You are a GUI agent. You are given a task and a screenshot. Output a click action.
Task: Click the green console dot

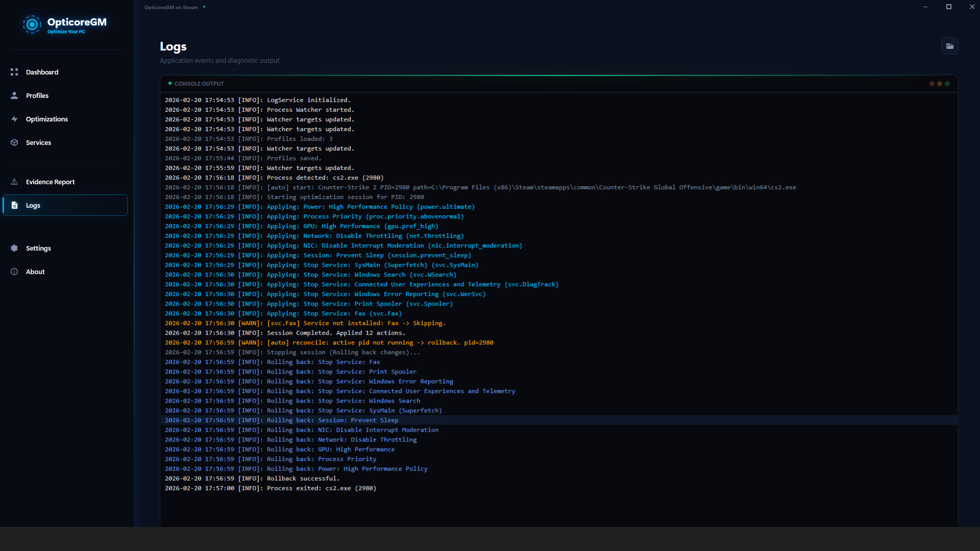[947, 84]
